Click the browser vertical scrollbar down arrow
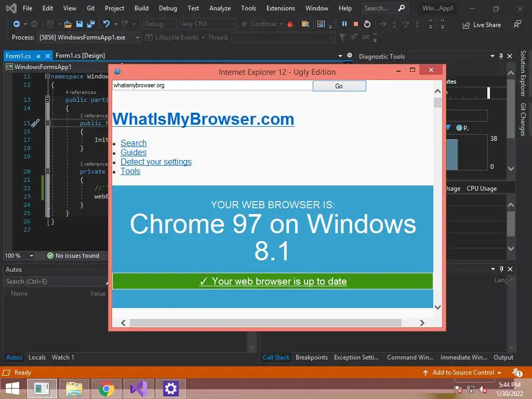The height and width of the screenshot is (399, 532). (x=437, y=307)
